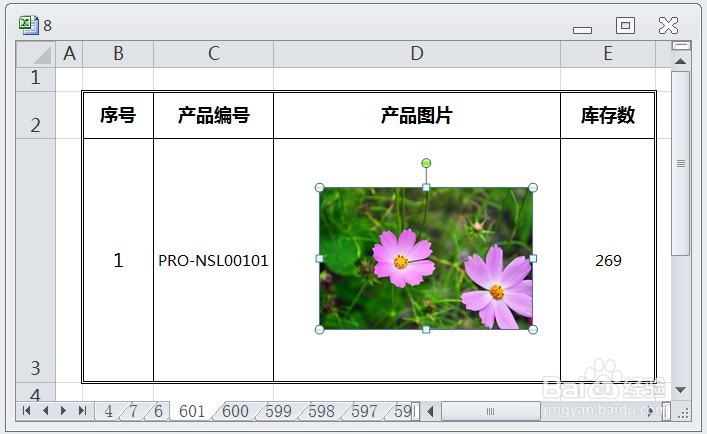Viewport: 707px width, 434px height.
Task: Click the picture's top-right resize handle
Action: (533, 187)
